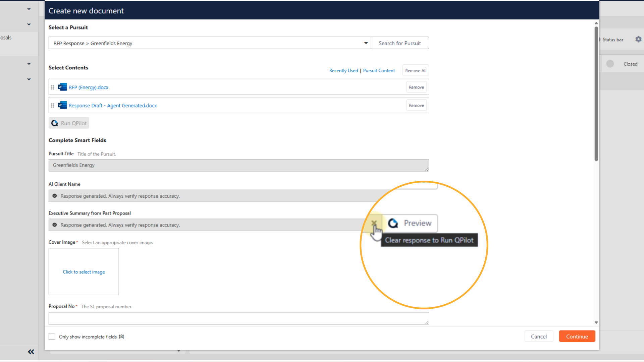
Task: Click Search for Pursuit button
Action: tap(400, 43)
